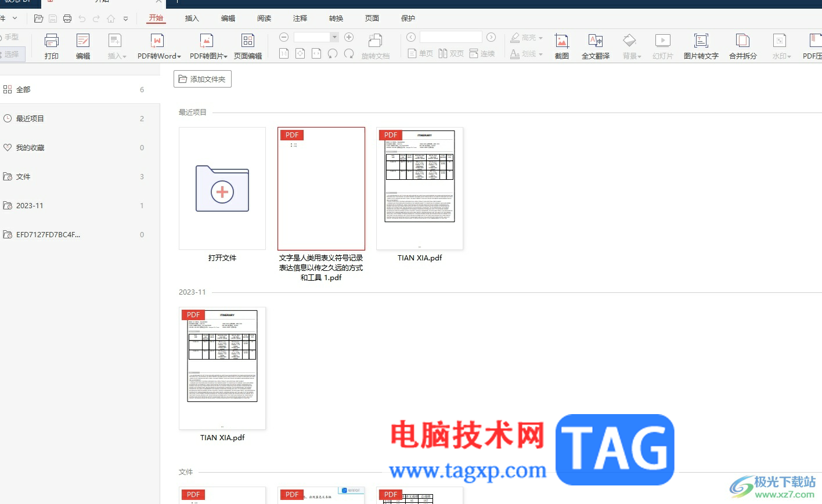Open the PDF转Word conversion dropdown
822x504 pixels.
click(159, 46)
